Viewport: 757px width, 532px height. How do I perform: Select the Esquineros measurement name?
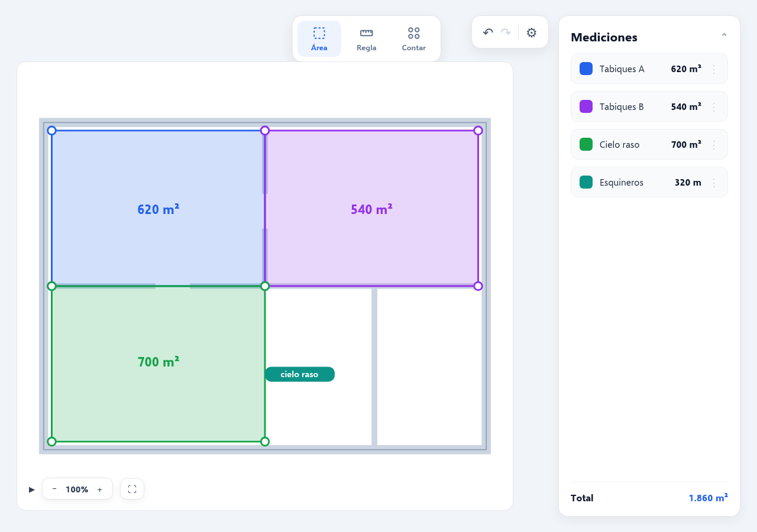[622, 183]
